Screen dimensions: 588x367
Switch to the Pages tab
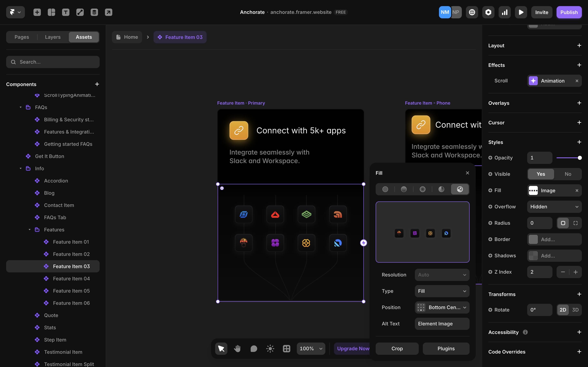click(22, 37)
